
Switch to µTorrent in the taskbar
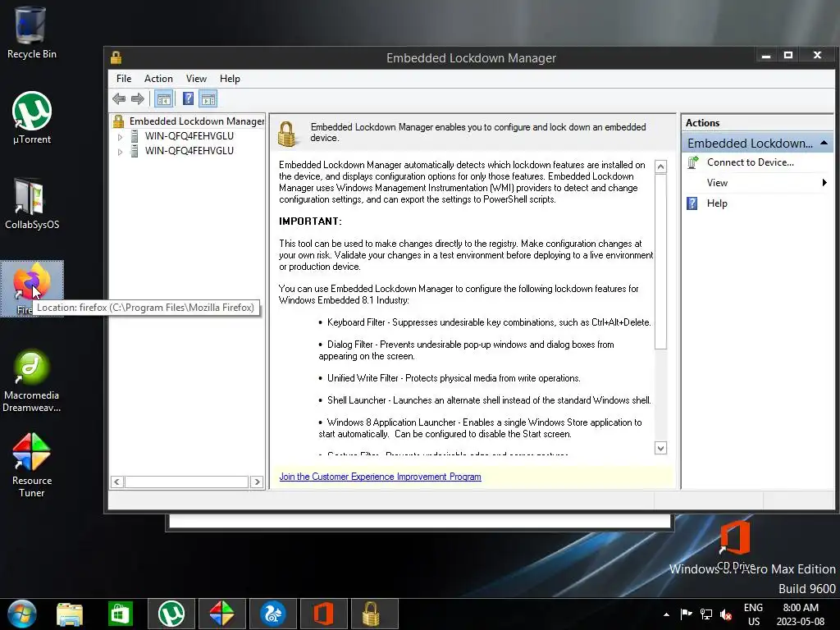coord(171,614)
